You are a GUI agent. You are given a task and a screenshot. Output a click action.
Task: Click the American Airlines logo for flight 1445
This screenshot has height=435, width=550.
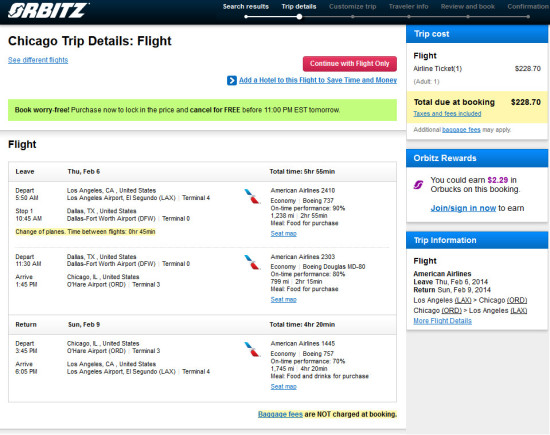point(252,349)
